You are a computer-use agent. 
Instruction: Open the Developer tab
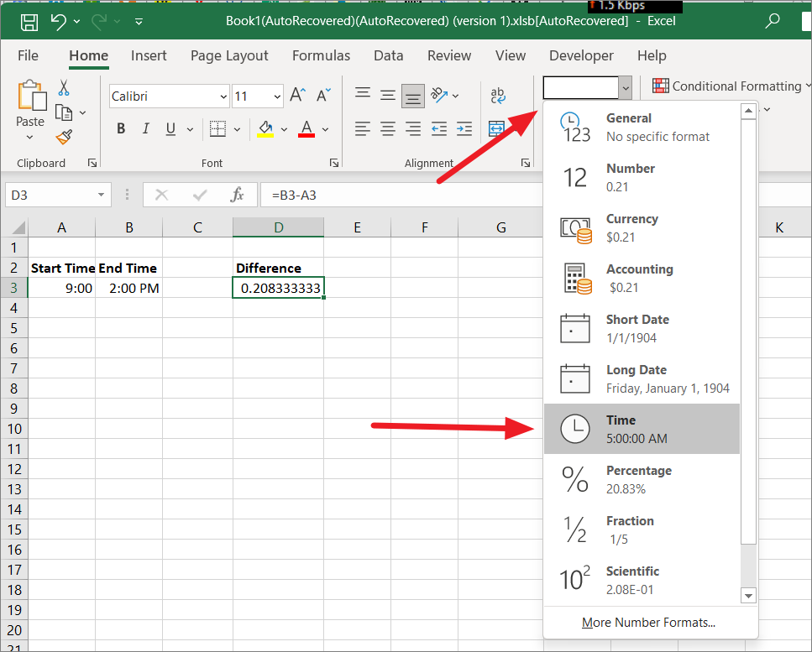(x=581, y=55)
